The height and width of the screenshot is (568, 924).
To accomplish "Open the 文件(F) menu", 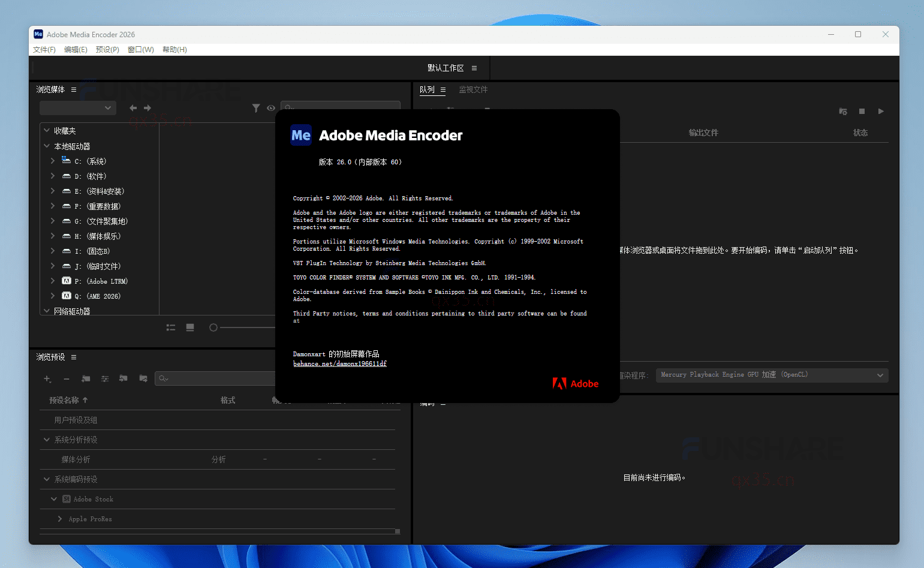I will point(44,50).
